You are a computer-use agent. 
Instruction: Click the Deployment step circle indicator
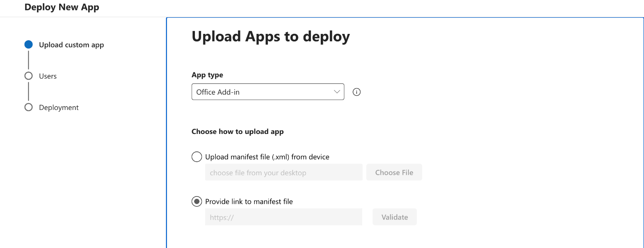point(29,107)
